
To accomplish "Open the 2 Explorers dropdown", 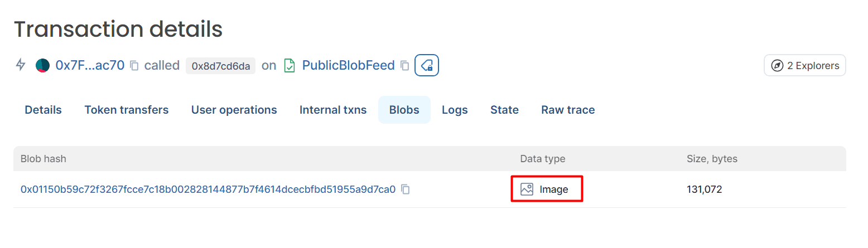I will pos(805,65).
